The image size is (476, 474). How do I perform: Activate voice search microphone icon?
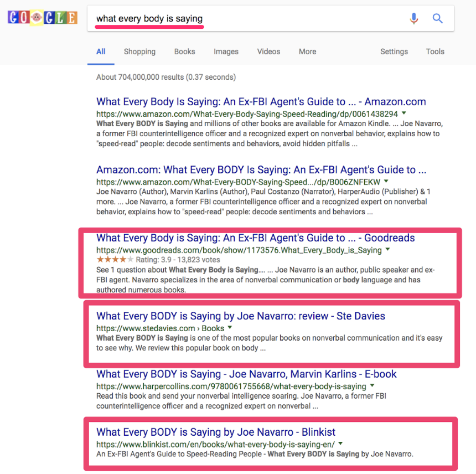(x=413, y=18)
